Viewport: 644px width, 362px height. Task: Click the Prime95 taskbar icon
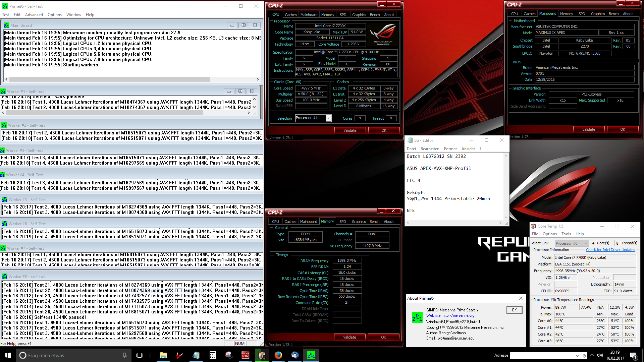tap(311, 355)
